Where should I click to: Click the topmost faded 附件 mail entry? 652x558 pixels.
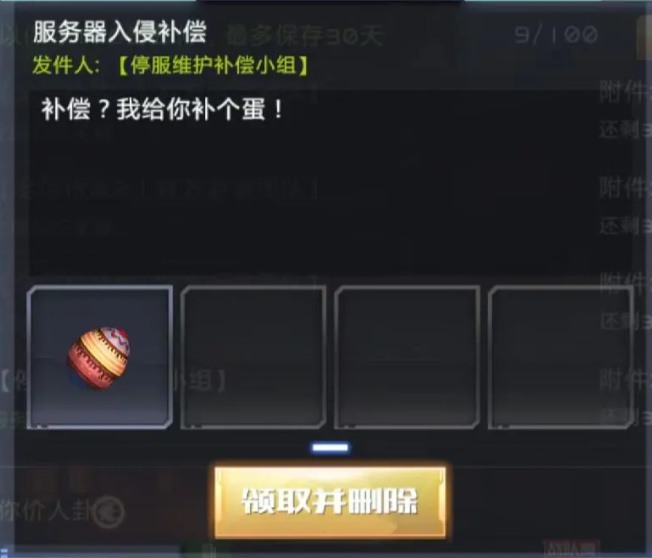[x=625, y=91]
